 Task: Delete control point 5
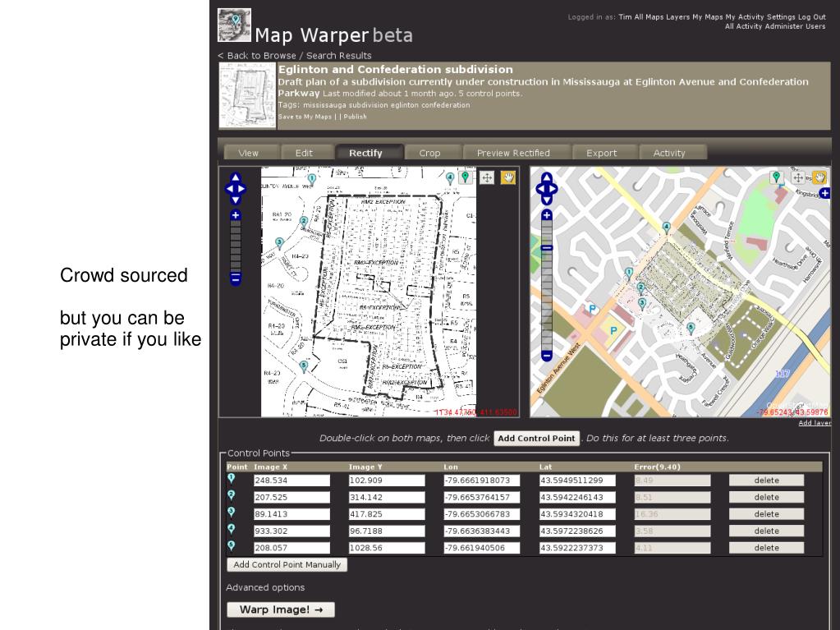[767, 548]
